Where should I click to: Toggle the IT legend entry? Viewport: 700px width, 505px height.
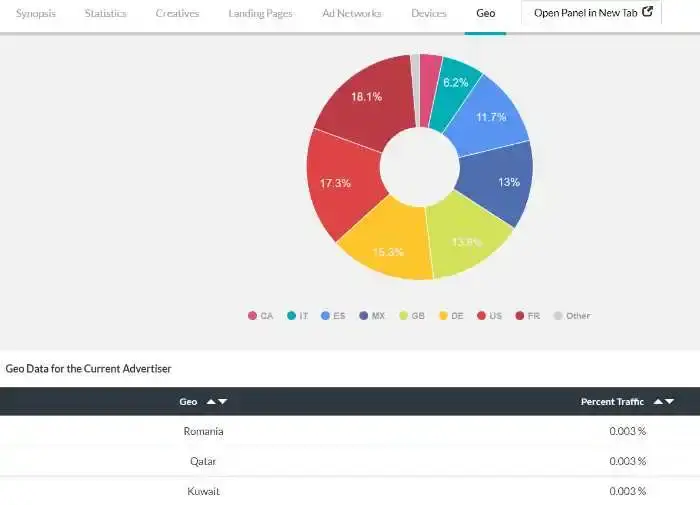[297, 316]
